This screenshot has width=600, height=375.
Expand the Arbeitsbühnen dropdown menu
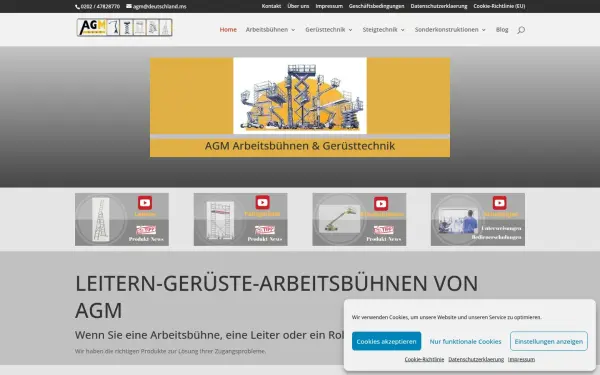[x=271, y=30]
